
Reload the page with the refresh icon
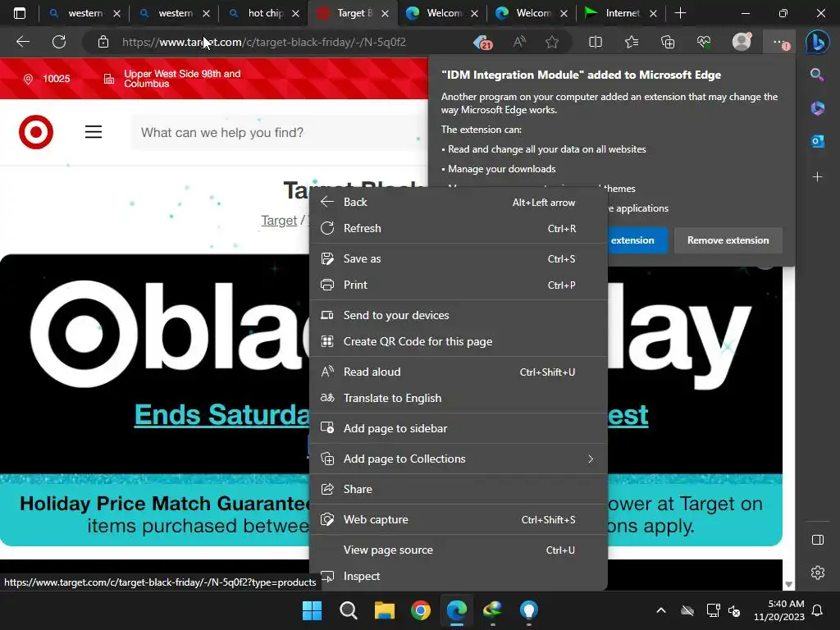pos(59,42)
